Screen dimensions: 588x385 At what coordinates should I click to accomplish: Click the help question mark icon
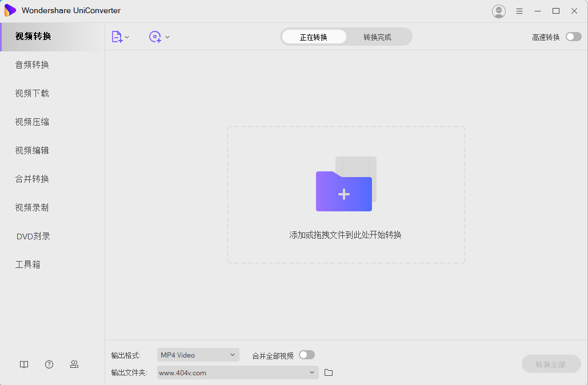click(x=49, y=364)
